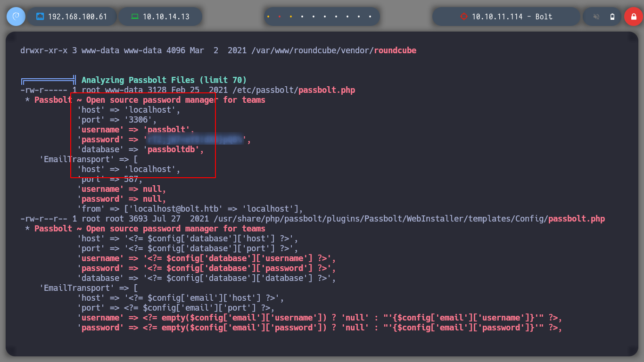Click the $config['database']['host'] line
The height and width of the screenshot is (362, 644).
tap(188, 239)
